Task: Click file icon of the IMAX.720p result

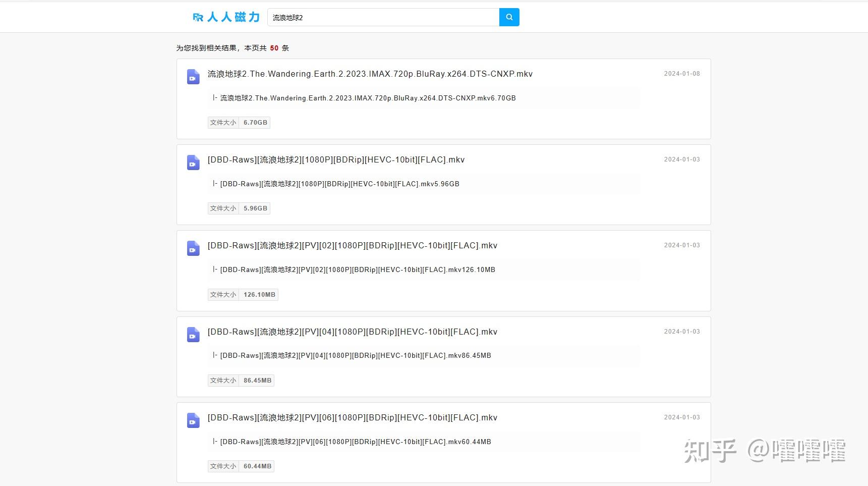Action: pos(193,77)
